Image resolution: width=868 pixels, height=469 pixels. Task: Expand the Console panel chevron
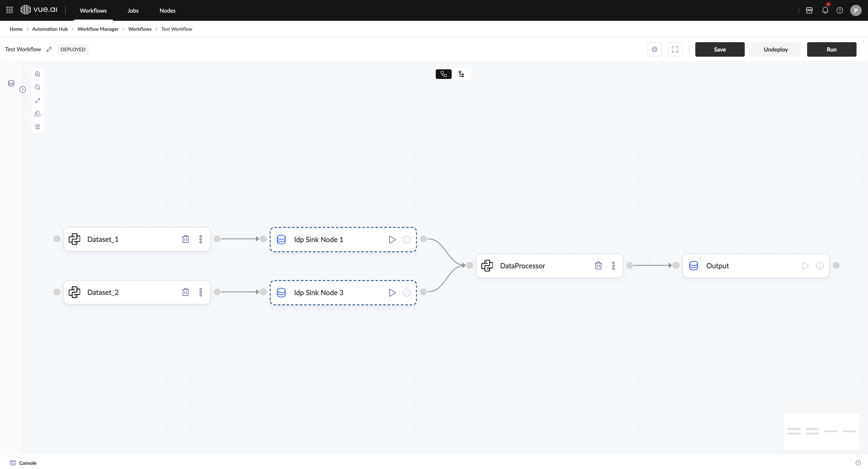[x=858, y=463]
